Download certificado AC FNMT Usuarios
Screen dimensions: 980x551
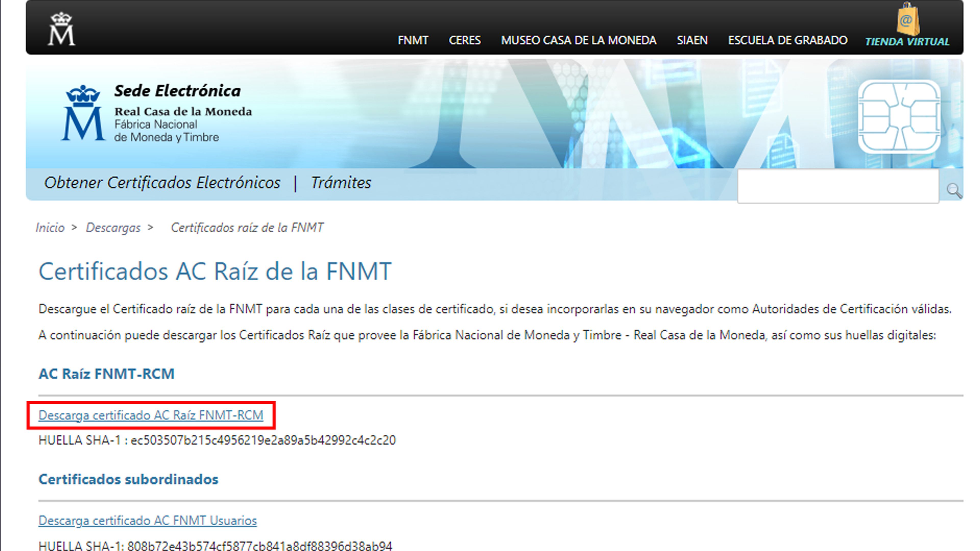148,521
